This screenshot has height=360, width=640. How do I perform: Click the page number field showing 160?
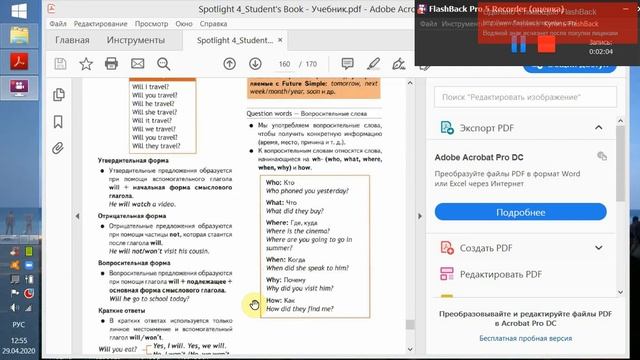point(284,64)
